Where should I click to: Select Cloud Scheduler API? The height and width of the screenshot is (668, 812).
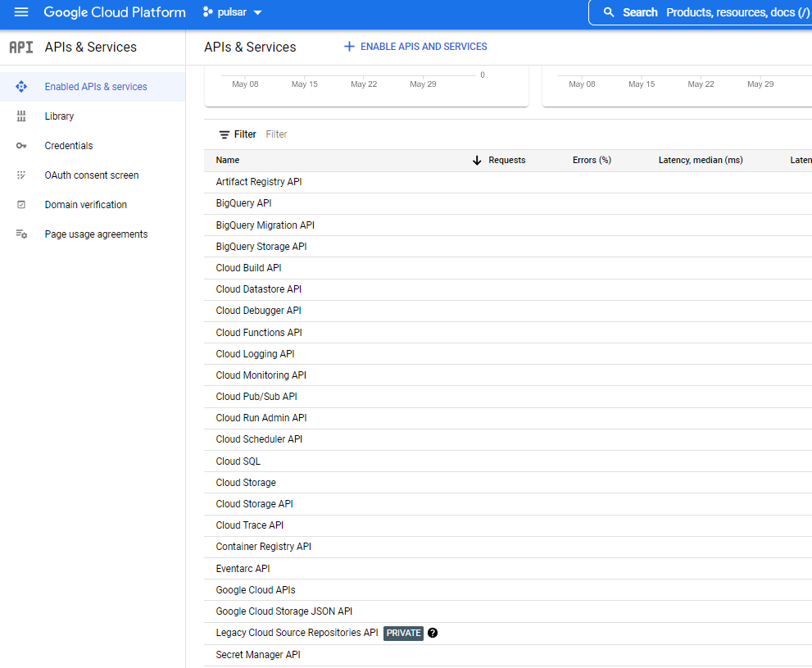tap(508, 439)
